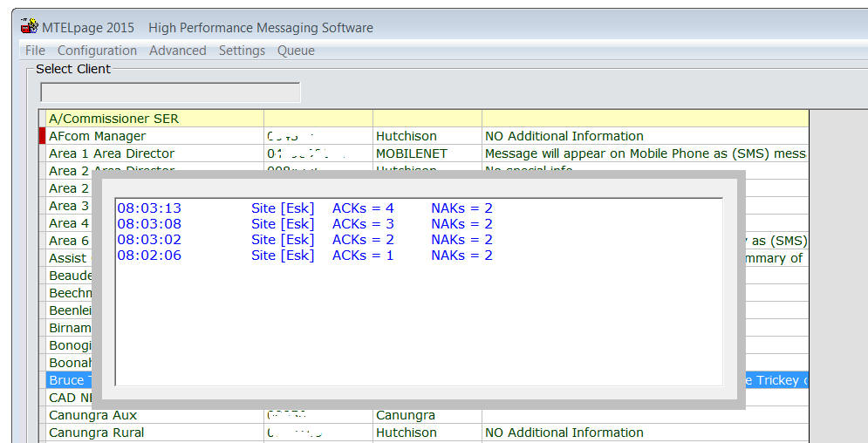Select the A/Commissioner SER client row
Image resolution: width=868 pixels, height=443 pixels.
click(x=427, y=119)
